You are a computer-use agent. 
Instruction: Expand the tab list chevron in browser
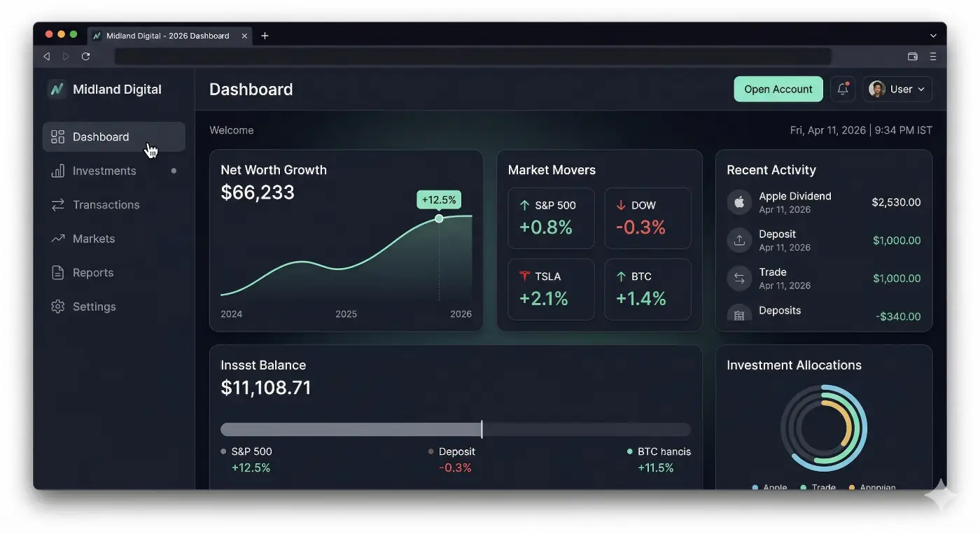tap(932, 36)
